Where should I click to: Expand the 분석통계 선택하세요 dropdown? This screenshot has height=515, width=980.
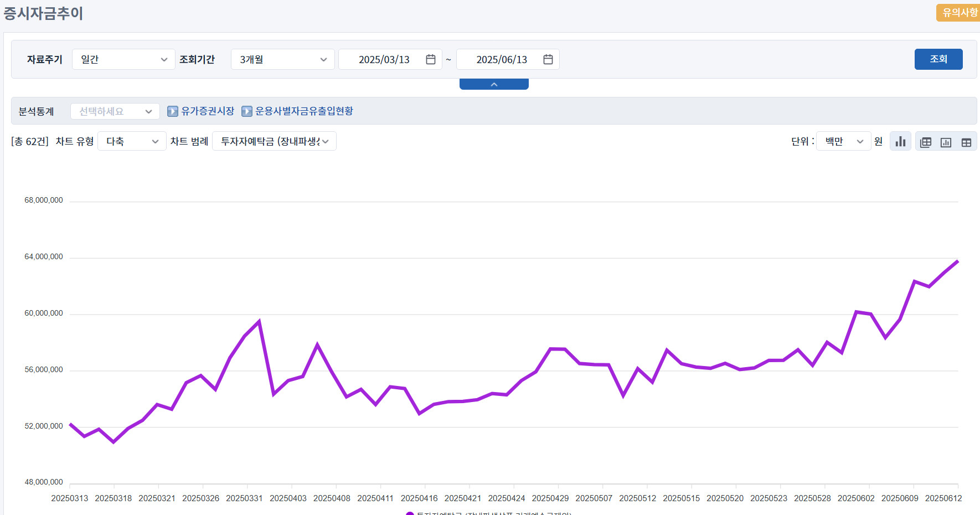coord(115,111)
